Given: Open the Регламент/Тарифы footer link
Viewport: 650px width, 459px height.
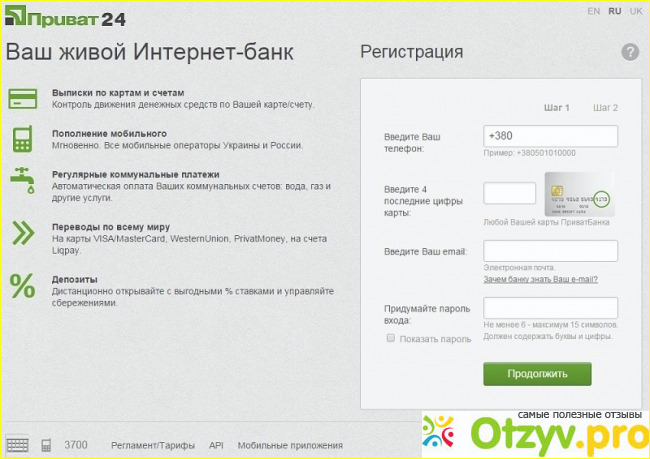Looking at the screenshot, I should pos(153,445).
